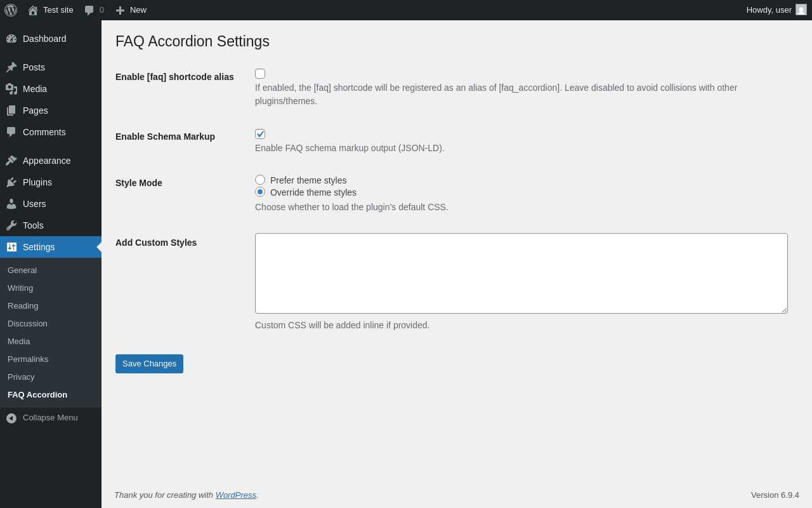The height and width of the screenshot is (508, 812).
Task: Click the Tools wrench icon
Action: [x=11, y=225]
